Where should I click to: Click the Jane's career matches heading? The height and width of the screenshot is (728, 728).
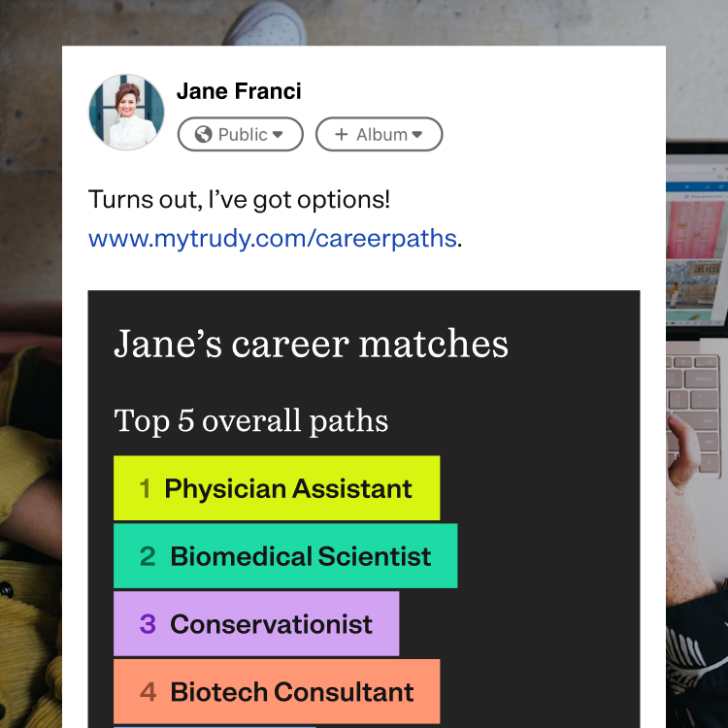[x=311, y=344]
